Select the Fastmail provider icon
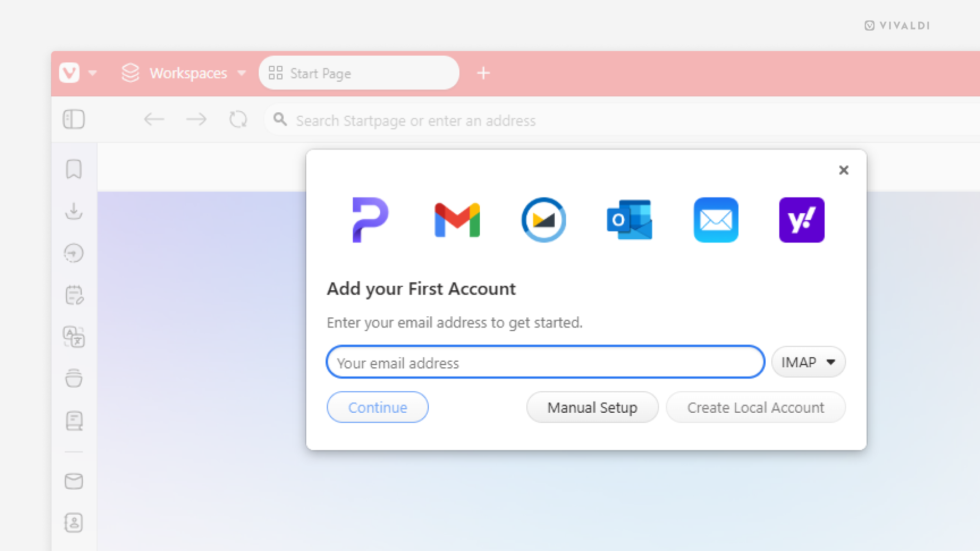 click(x=544, y=220)
